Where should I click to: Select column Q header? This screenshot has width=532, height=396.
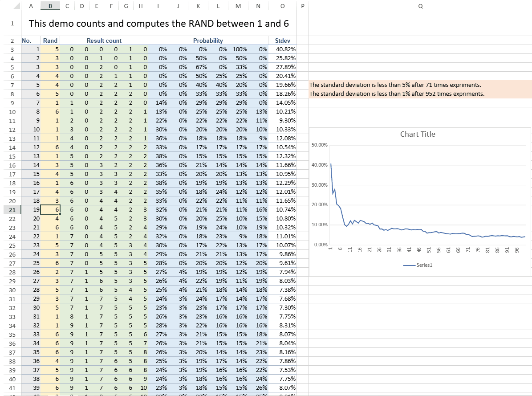click(x=420, y=6)
